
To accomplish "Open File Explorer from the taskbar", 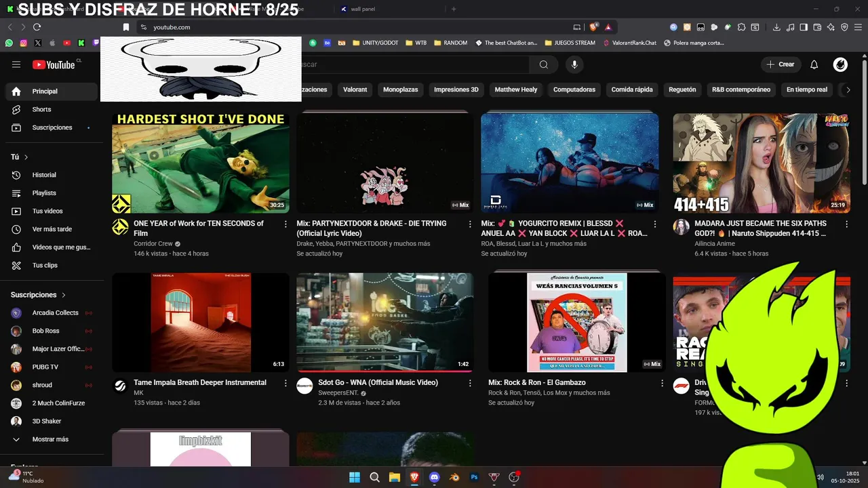I will (395, 477).
